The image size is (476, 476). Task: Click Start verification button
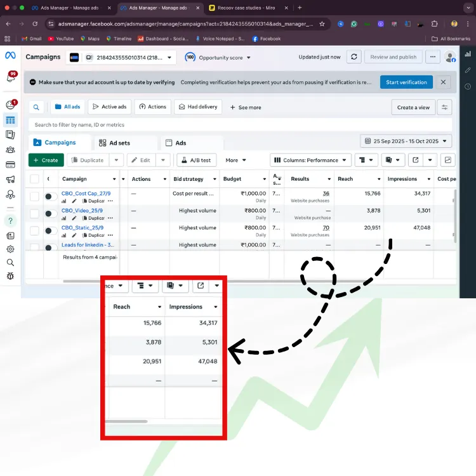pyautogui.click(x=406, y=83)
